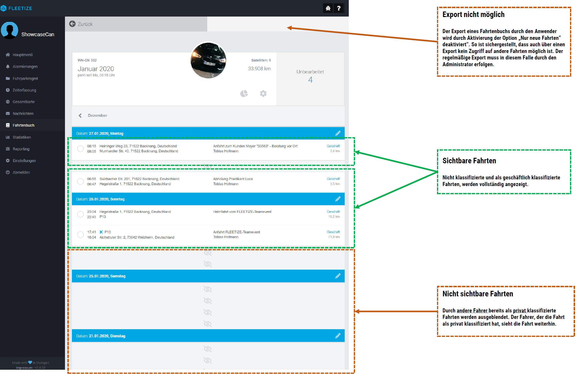
Task: Click the Zurück back arrow icon
Action: 72,24
